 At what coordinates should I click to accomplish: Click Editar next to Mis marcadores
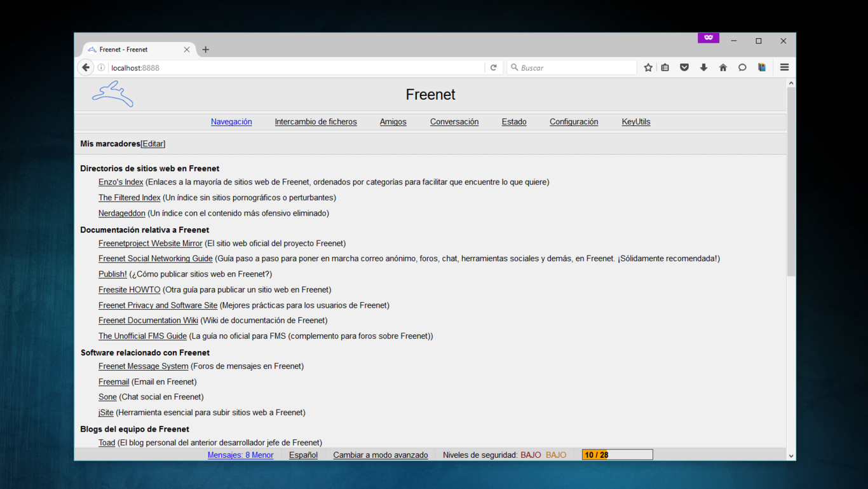click(x=153, y=144)
